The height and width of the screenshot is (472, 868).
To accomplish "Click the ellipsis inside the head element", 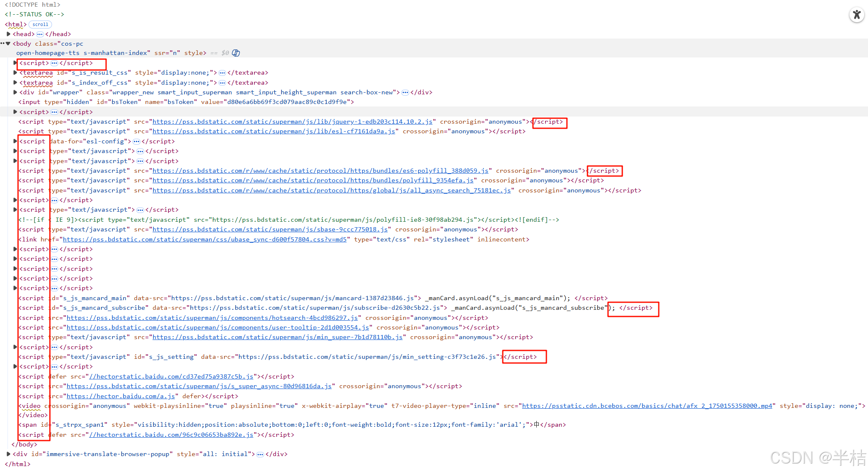I will coord(40,34).
